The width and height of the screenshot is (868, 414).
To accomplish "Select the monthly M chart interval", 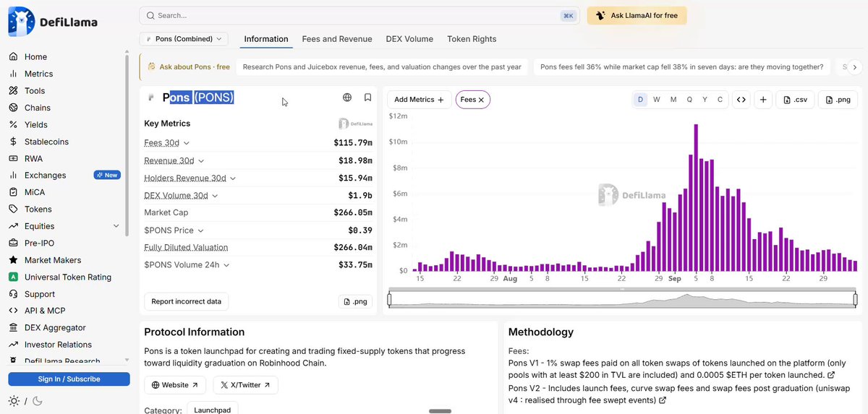I will [x=673, y=100].
